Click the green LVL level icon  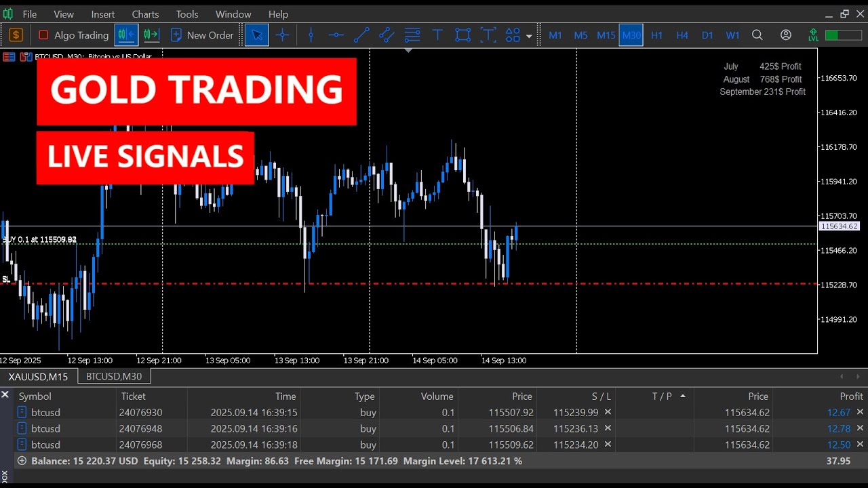pos(813,35)
